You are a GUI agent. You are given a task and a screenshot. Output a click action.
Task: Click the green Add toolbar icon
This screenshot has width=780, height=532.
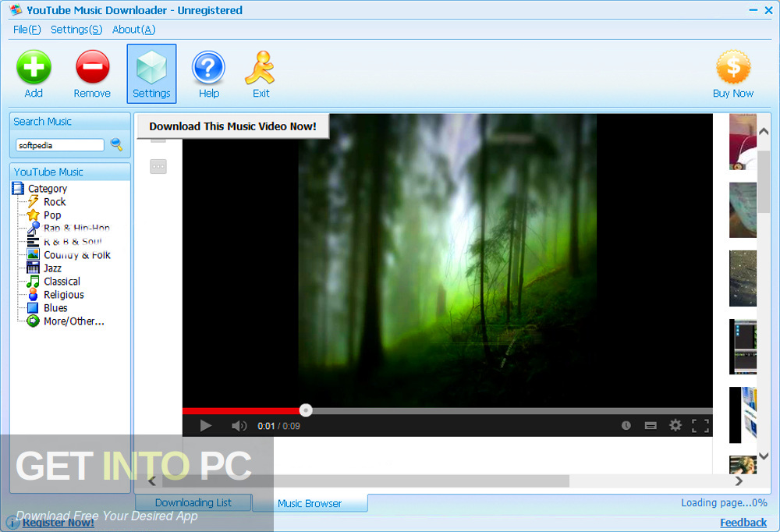point(34,67)
